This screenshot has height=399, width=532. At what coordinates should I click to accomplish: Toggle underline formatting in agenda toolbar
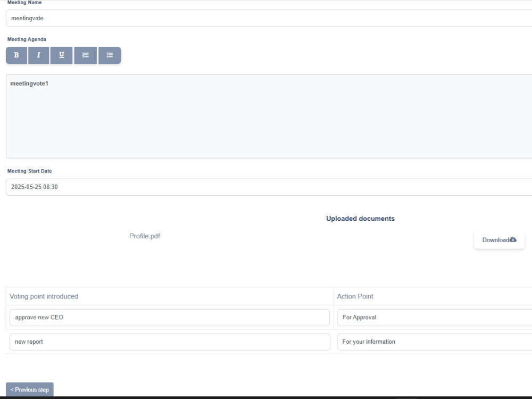point(61,55)
